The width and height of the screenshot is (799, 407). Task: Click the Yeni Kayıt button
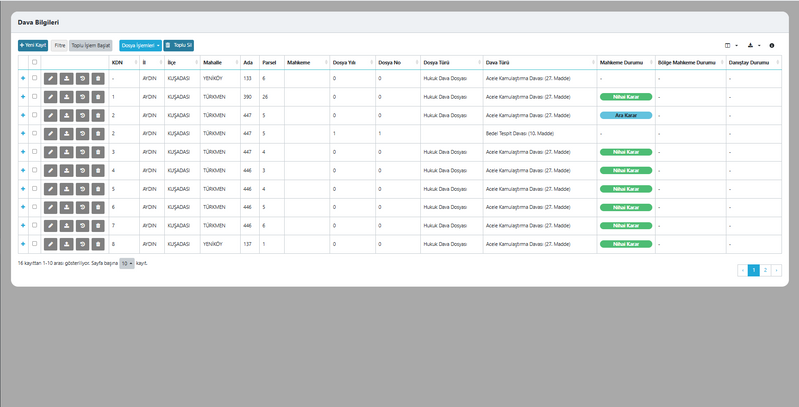33,45
